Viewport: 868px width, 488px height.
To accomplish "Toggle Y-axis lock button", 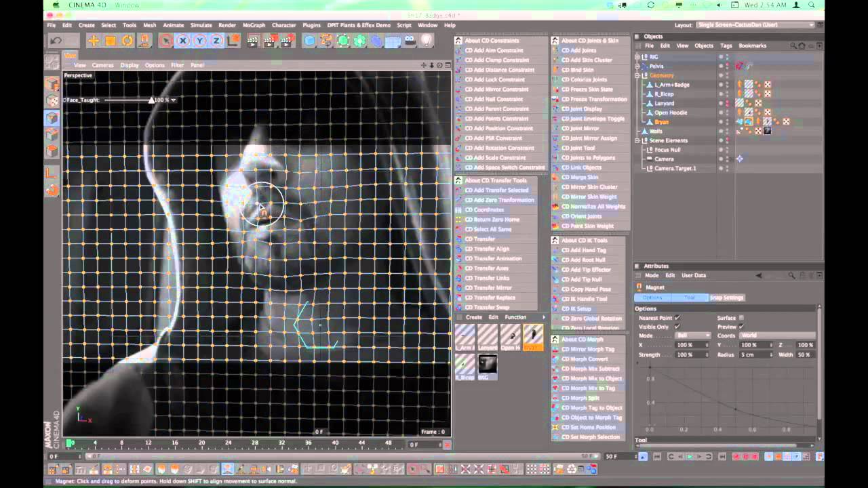I will (x=199, y=41).
